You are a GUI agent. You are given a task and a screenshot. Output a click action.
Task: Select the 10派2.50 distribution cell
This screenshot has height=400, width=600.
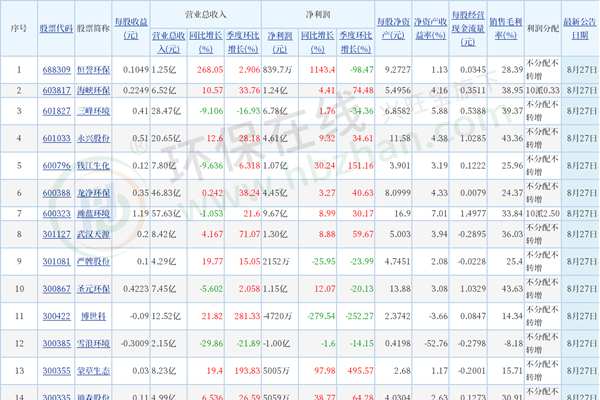543,214
